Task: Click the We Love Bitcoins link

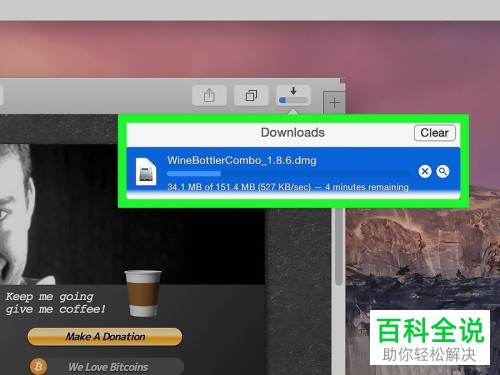Action: point(108,367)
